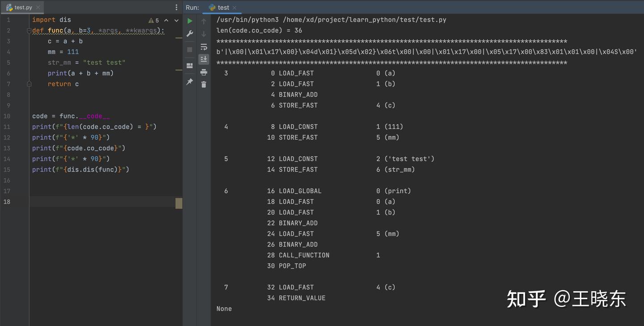Open editor tab options three-dot menu
This screenshot has height=326, width=644.
tap(177, 8)
